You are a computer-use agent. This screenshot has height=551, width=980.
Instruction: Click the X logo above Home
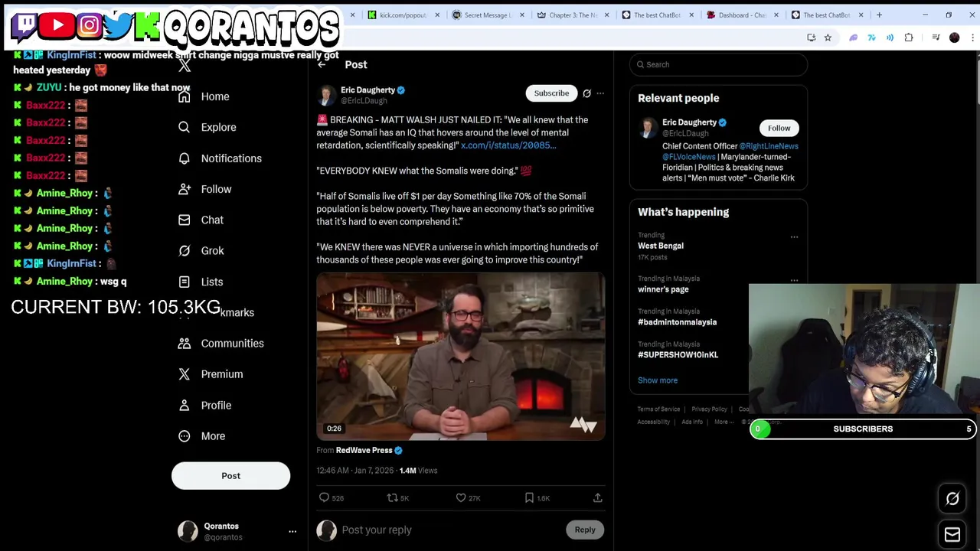185,66
